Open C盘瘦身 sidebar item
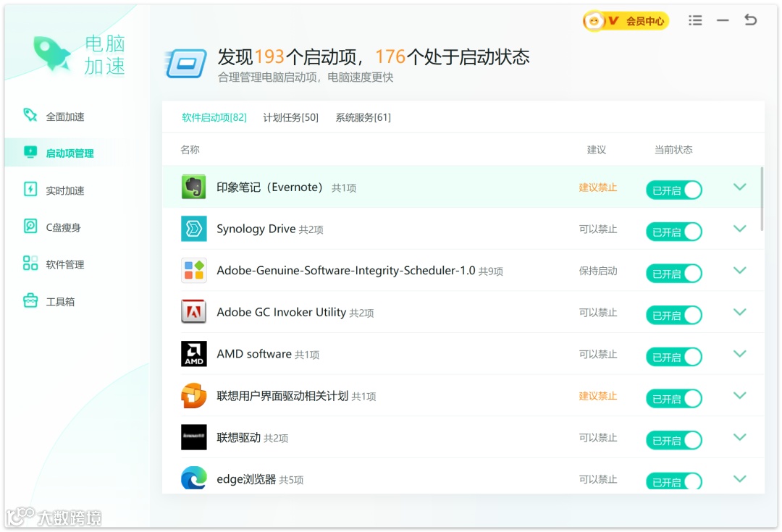 pos(63,227)
